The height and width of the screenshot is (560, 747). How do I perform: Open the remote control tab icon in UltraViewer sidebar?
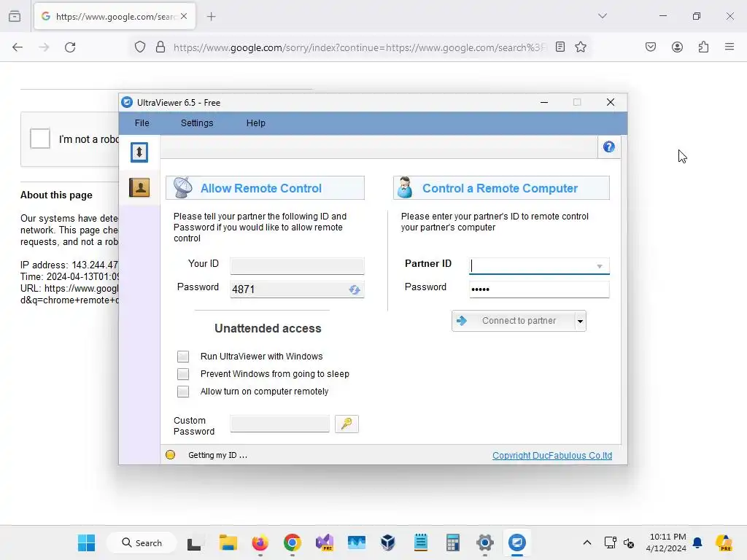click(x=139, y=152)
